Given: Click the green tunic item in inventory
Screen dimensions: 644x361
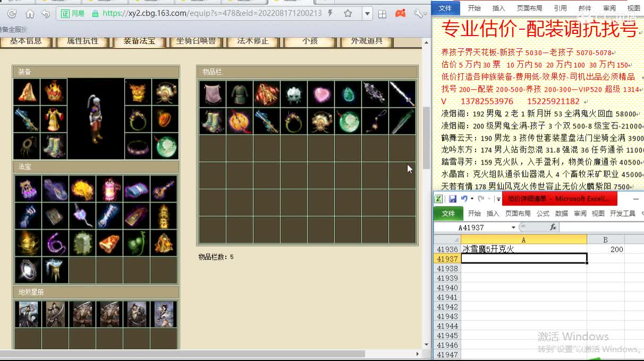Looking at the screenshot, I should point(240,94).
